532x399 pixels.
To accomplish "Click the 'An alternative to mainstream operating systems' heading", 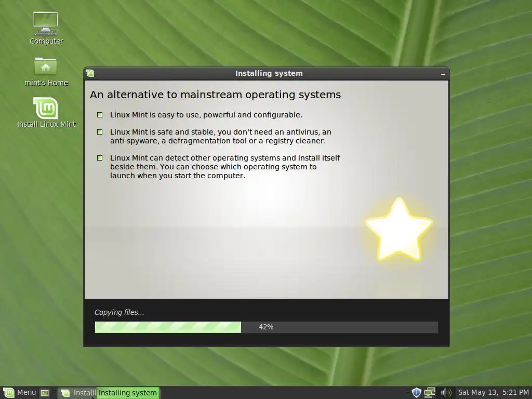I will coord(215,95).
